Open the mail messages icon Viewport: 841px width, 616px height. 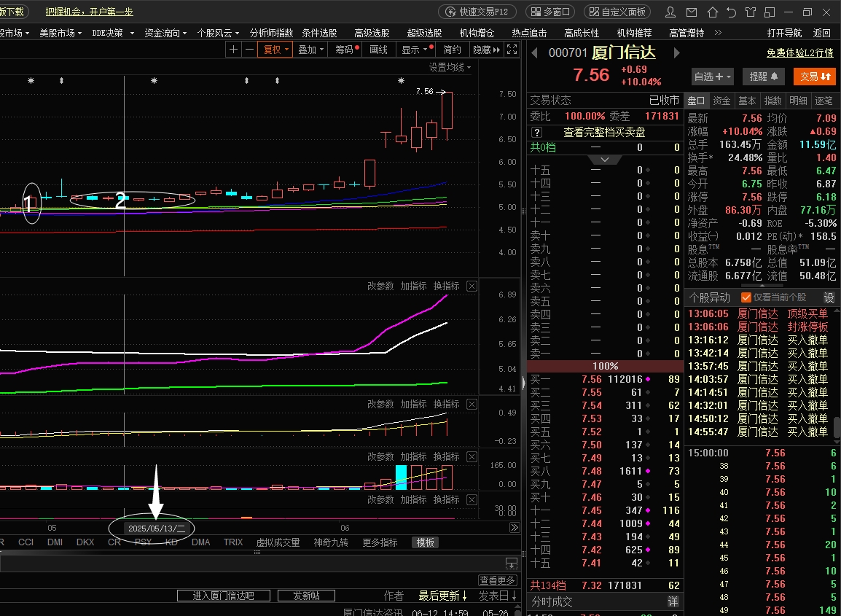coord(692,12)
